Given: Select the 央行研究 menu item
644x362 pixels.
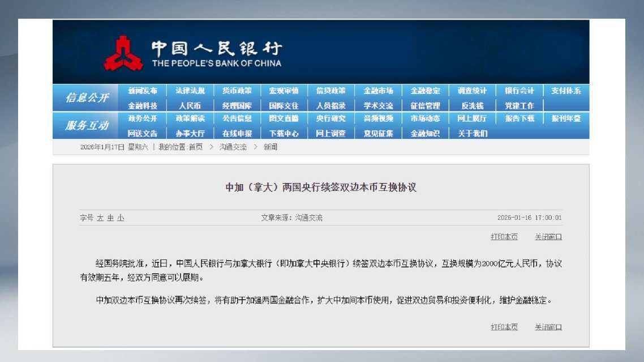Looking at the screenshot, I should (330, 119).
